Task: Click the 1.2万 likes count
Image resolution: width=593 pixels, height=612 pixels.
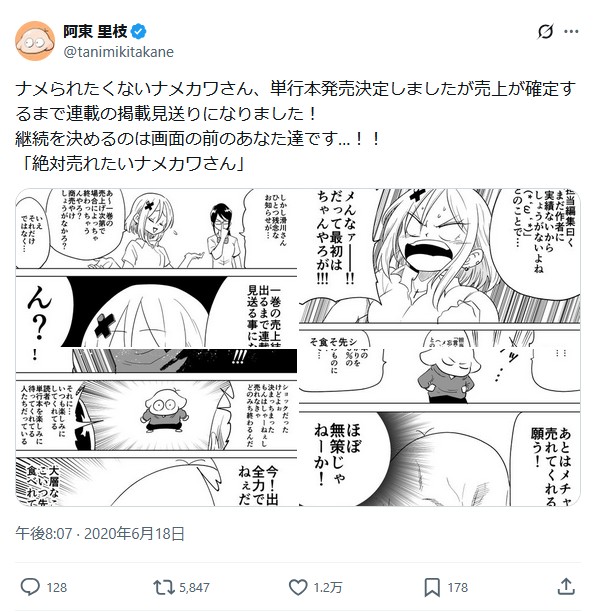Action: click(328, 587)
